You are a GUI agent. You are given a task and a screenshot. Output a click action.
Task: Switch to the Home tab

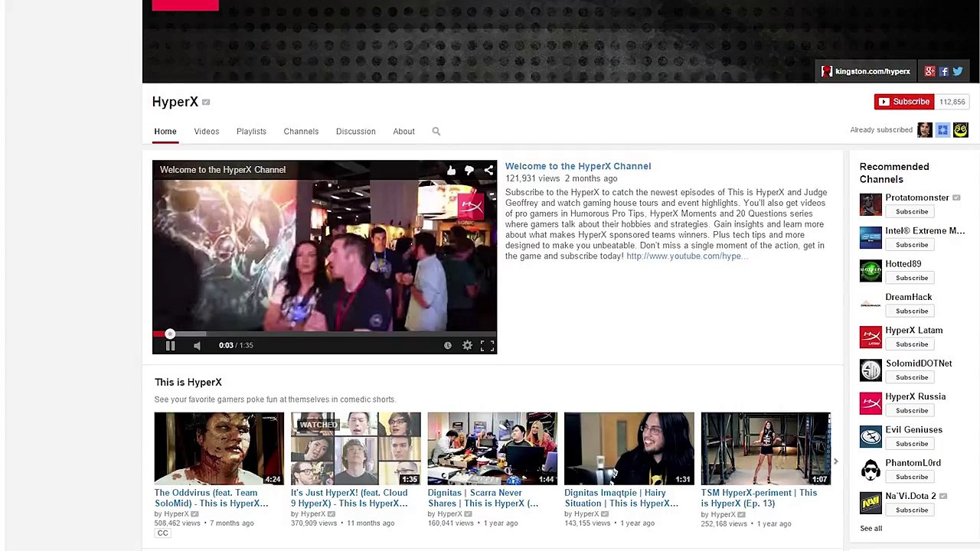coord(165,132)
